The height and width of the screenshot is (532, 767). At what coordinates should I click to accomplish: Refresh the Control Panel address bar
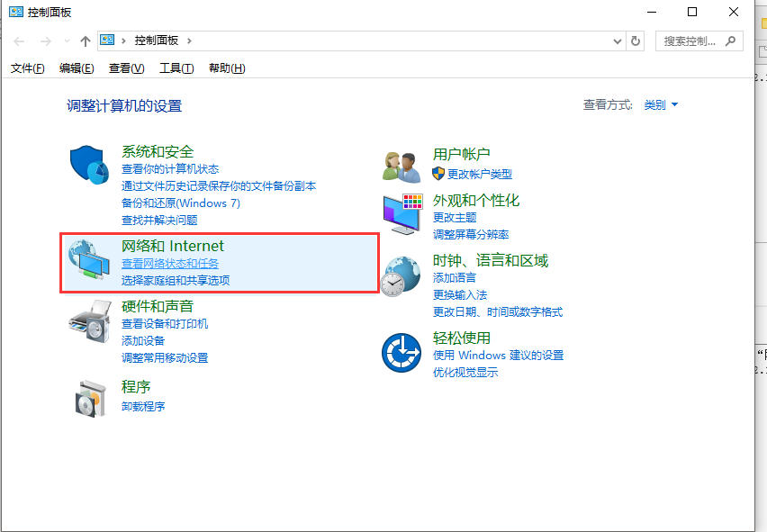point(636,41)
